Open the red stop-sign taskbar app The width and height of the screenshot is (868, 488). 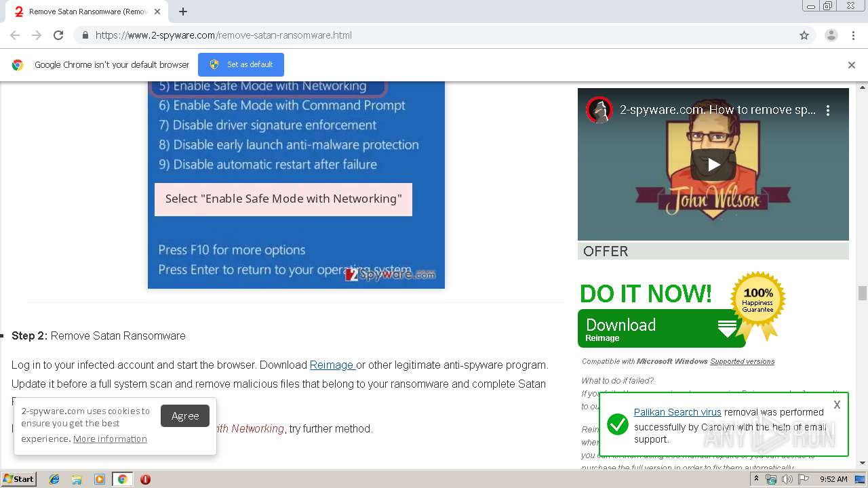click(145, 479)
